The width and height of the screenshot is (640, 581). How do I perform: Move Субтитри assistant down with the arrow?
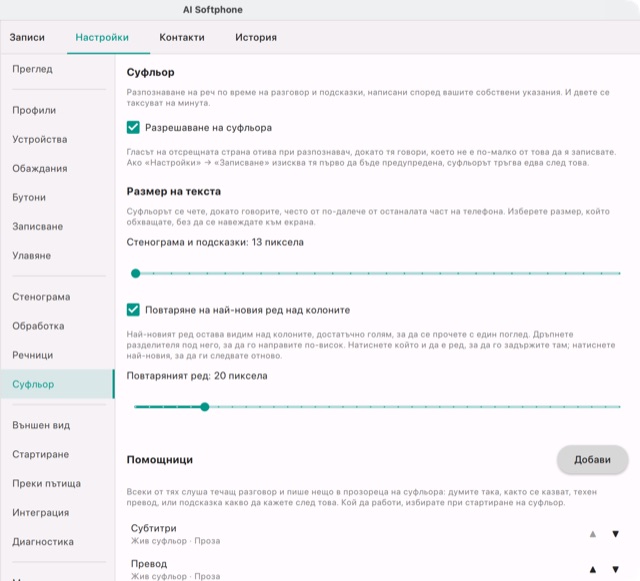(616, 534)
